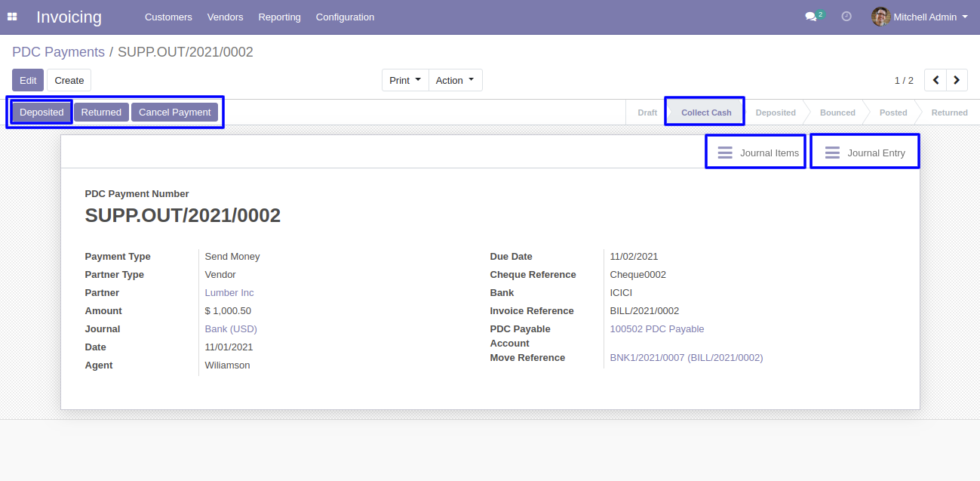Open Bank (USD) journal link
Image resolution: width=980 pixels, height=481 pixels.
click(x=231, y=329)
